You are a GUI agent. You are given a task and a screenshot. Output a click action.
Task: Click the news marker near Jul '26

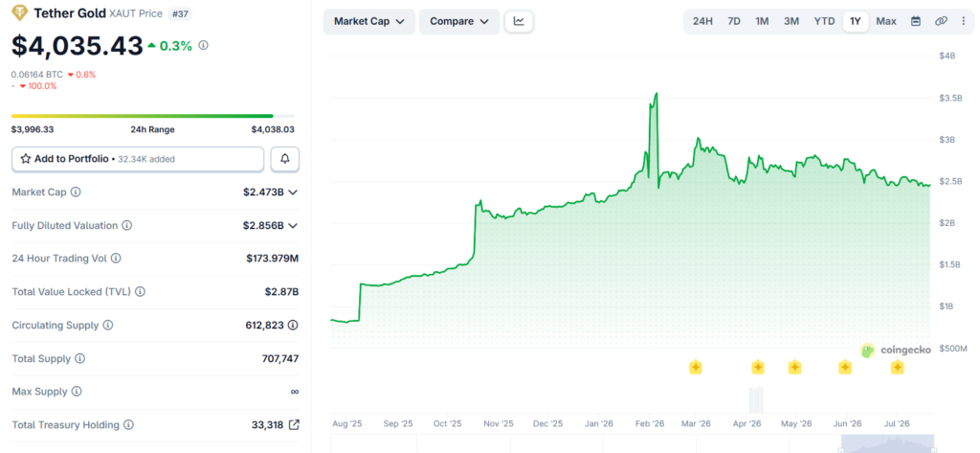point(898,367)
